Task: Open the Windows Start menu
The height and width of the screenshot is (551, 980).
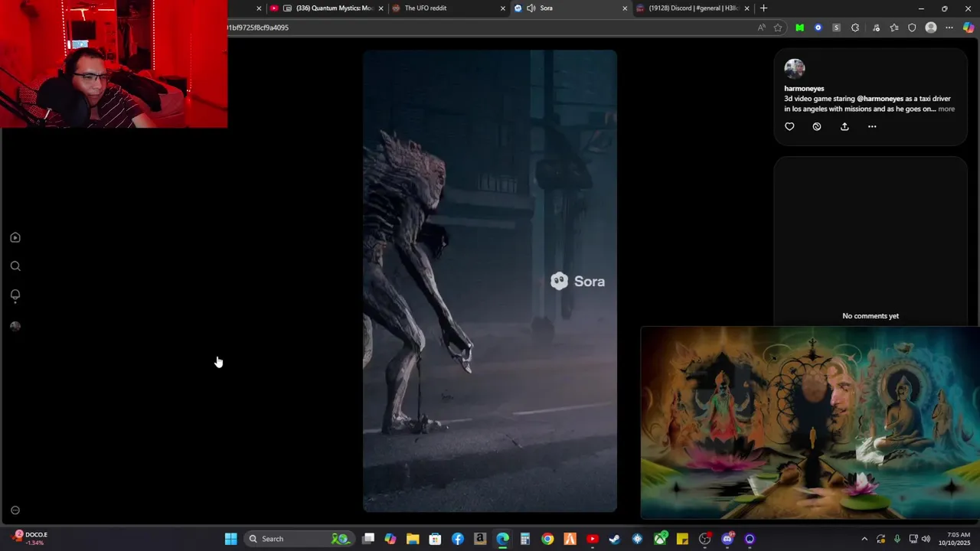Action: click(x=230, y=539)
